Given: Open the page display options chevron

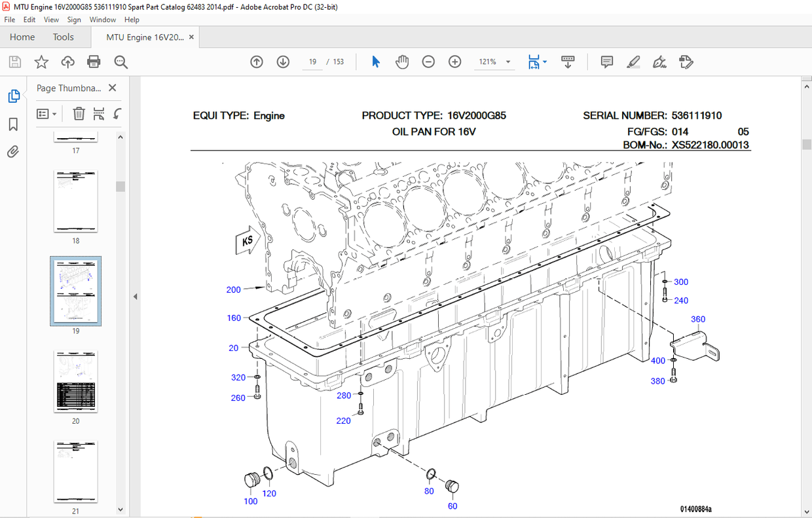Looking at the screenshot, I should (545, 62).
